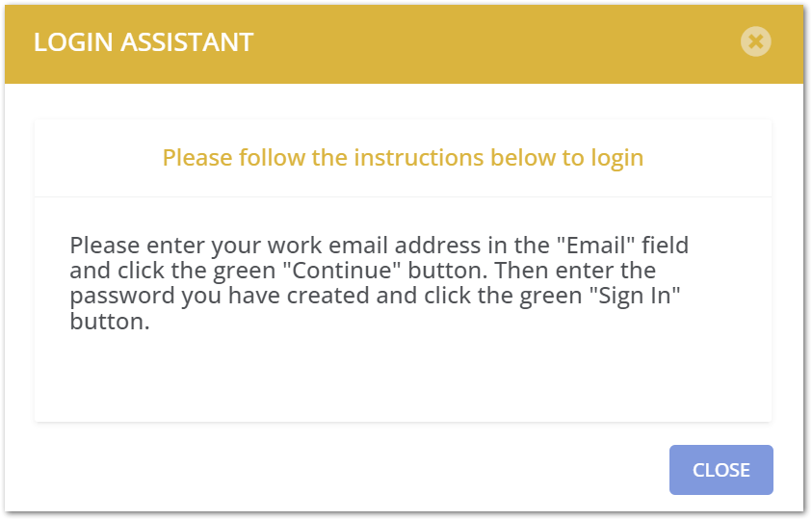The width and height of the screenshot is (812, 520).
Task: Click the quoted "Email" word in the instructions
Action: (x=595, y=245)
